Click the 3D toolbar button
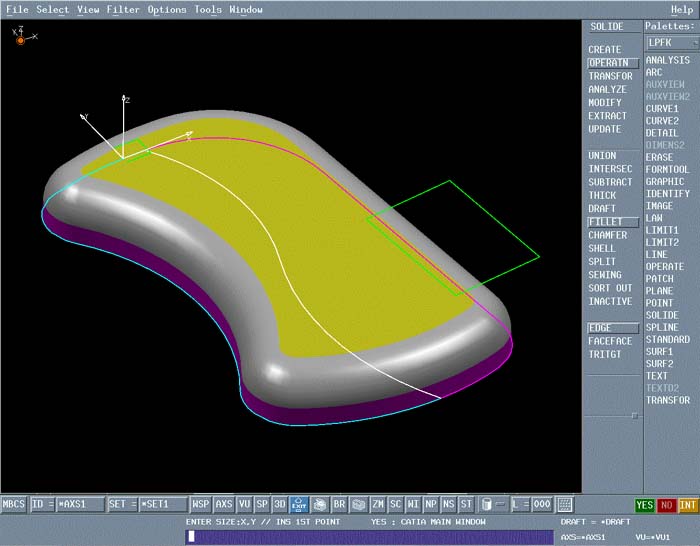 pyautogui.click(x=280, y=505)
